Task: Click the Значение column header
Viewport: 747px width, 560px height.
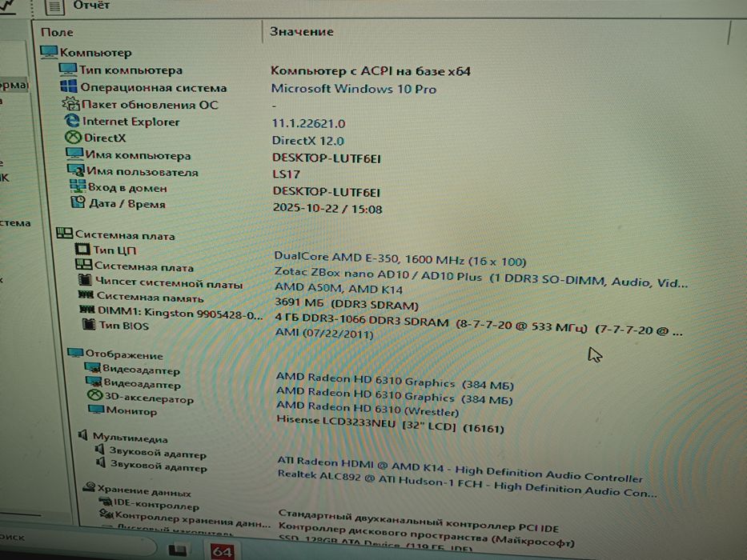Action: 302,32
